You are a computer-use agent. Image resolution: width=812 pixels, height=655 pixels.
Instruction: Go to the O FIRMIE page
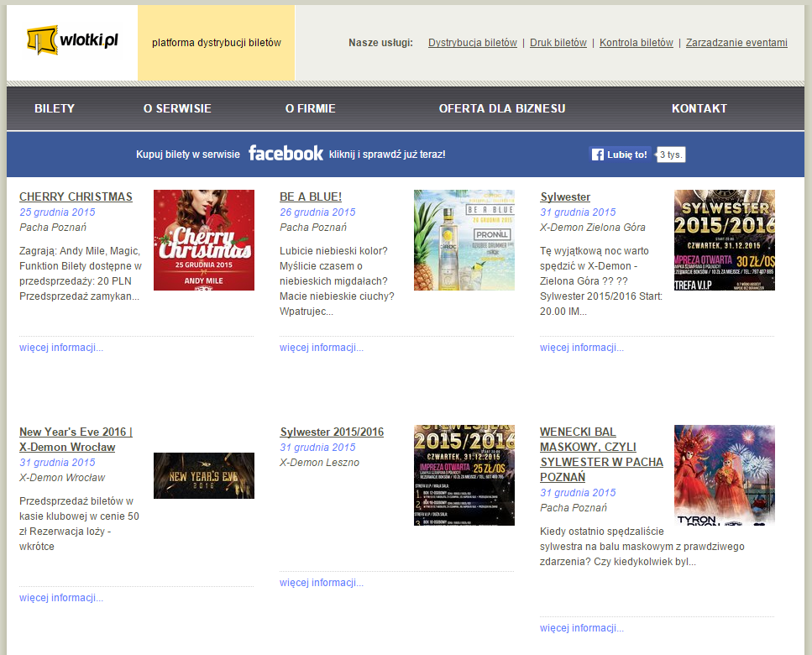[x=310, y=108]
